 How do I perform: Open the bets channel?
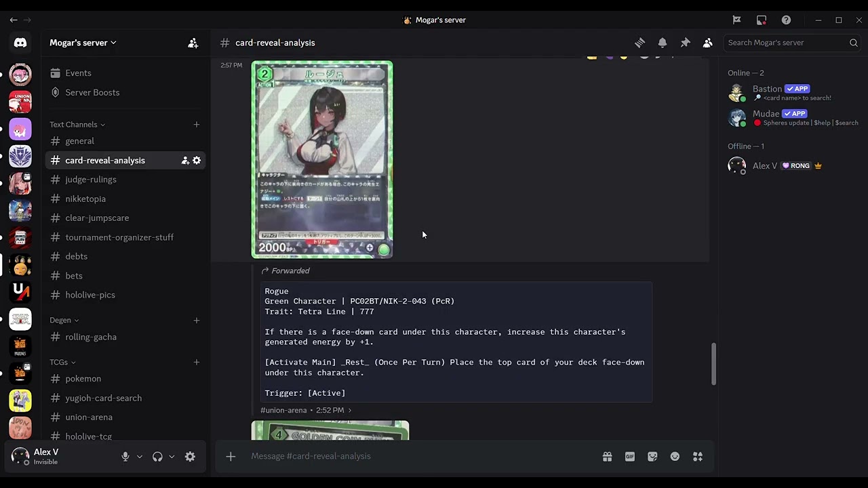(125, 276)
